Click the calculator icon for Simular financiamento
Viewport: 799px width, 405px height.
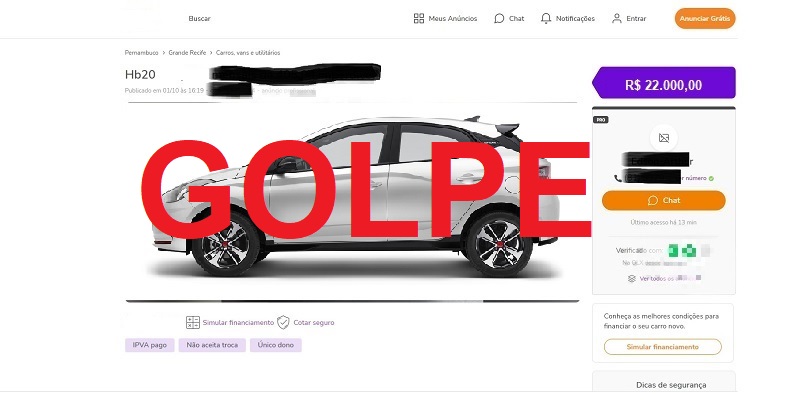[193, 322]
